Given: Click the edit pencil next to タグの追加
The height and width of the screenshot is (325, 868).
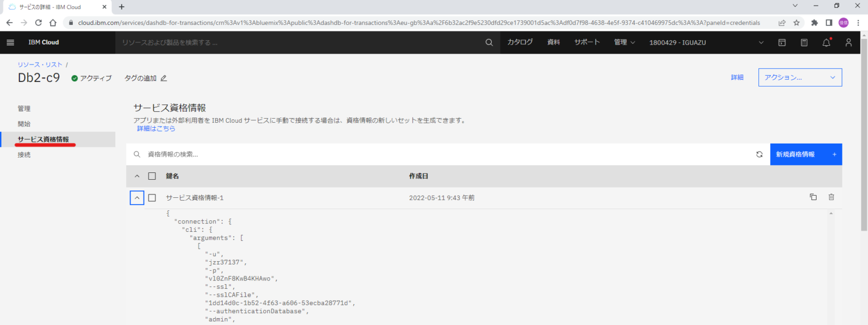Looking at the screenshot, I should coord(164,79).
